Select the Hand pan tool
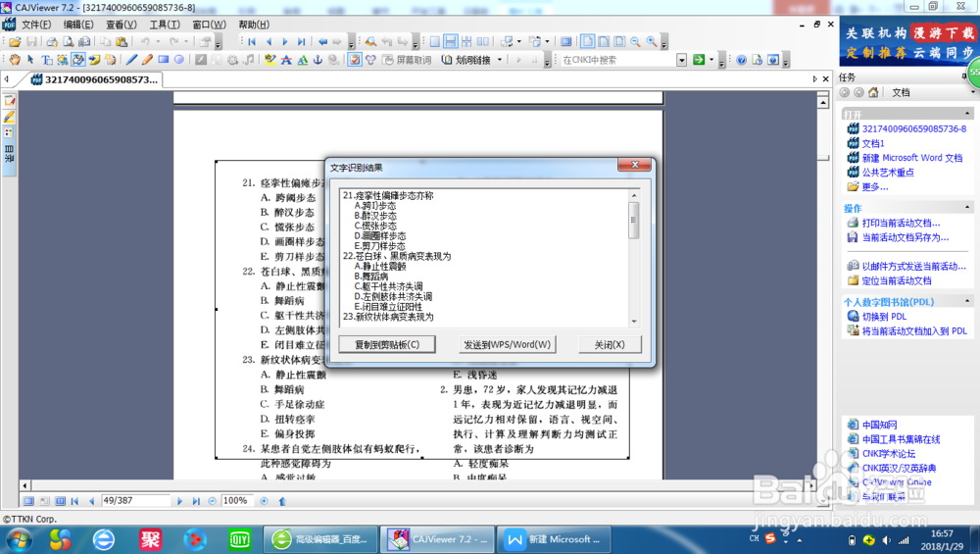The width and height of the screenshot is (980, 554). pyautogui.click(x=14, y=60)
